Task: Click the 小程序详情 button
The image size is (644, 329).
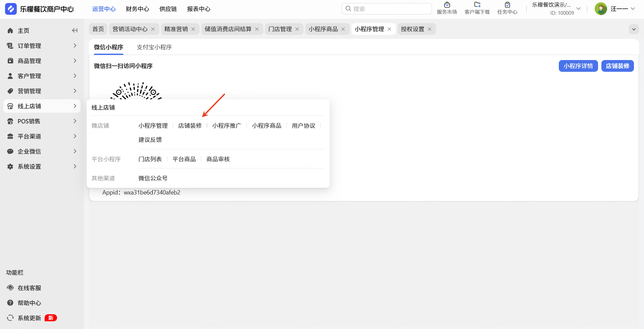Action: click(578, 66)
